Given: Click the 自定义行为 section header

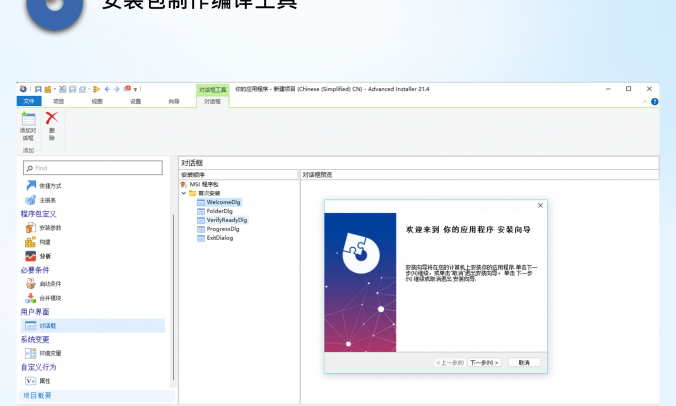Looking at the screenshot, I should 38,367.
